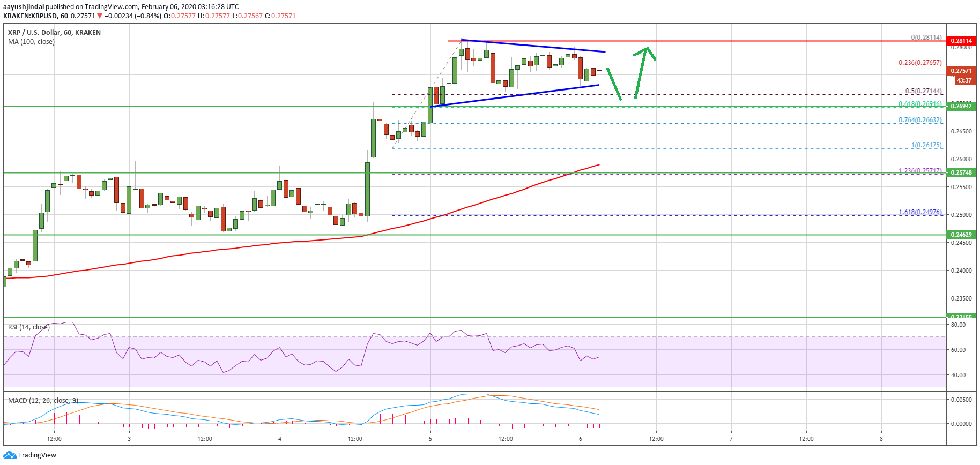Image resolution: width=980 pixels, height=465 pixels.
Task: Click the XRP / U.S. Dollar, 60, KRAKEN title
Action: 54,33
